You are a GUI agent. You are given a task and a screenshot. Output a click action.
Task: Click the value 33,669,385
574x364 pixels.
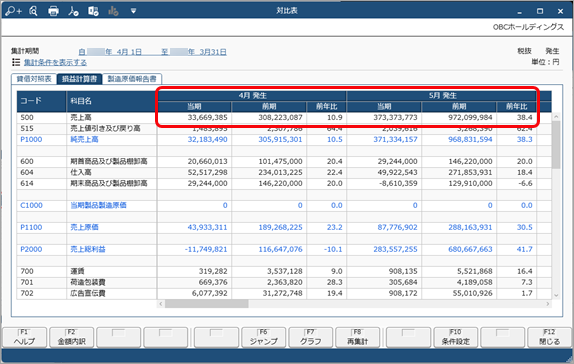pos(207,118)
